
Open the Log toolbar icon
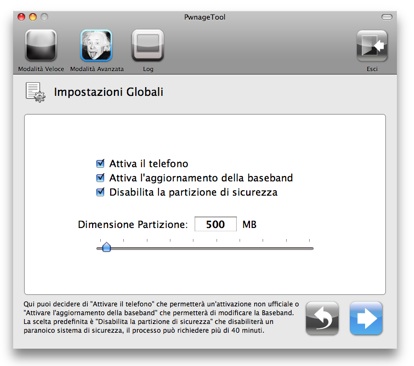point(148,46)
